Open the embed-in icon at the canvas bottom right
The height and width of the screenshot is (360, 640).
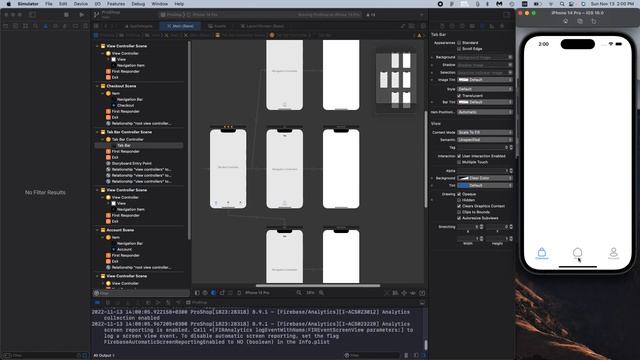(x=422, y=293)
